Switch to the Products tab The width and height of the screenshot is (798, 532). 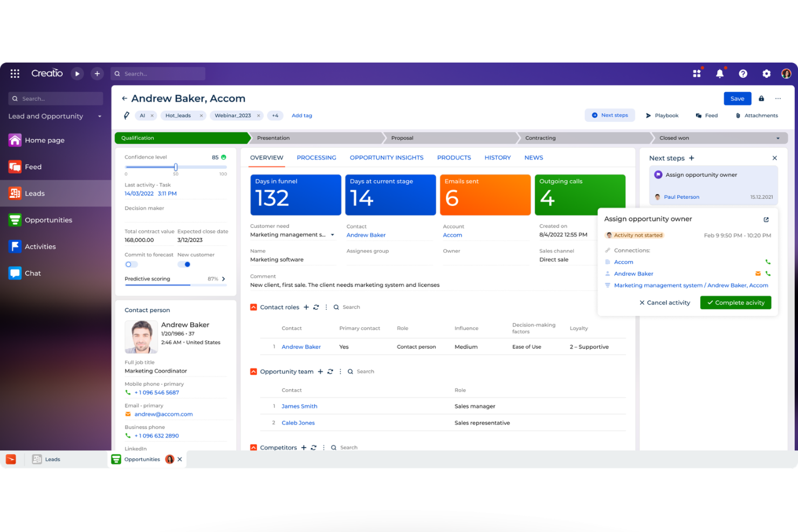454,158
